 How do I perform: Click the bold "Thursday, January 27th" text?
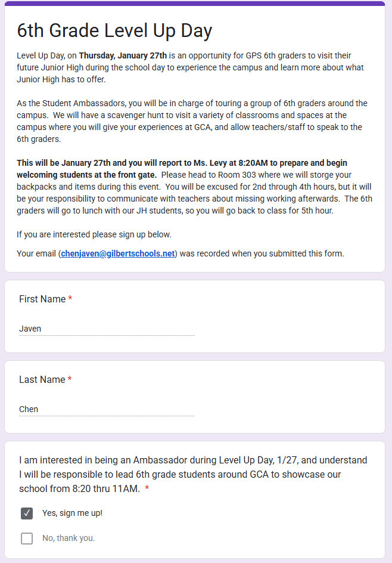pos(123,55)
